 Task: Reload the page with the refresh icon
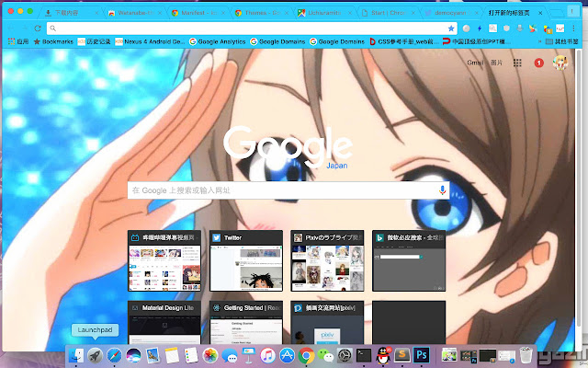click(38, 29)
